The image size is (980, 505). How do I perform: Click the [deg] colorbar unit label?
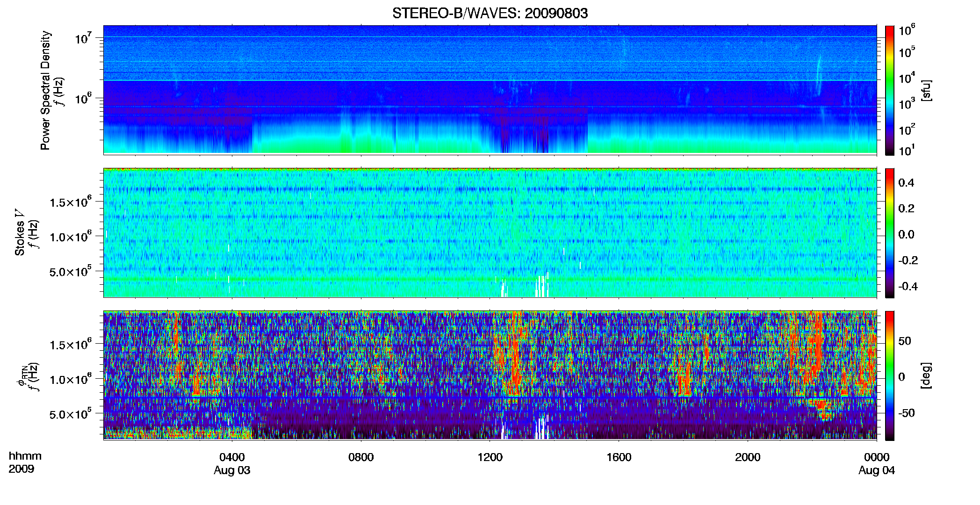[x=926, y=375]
